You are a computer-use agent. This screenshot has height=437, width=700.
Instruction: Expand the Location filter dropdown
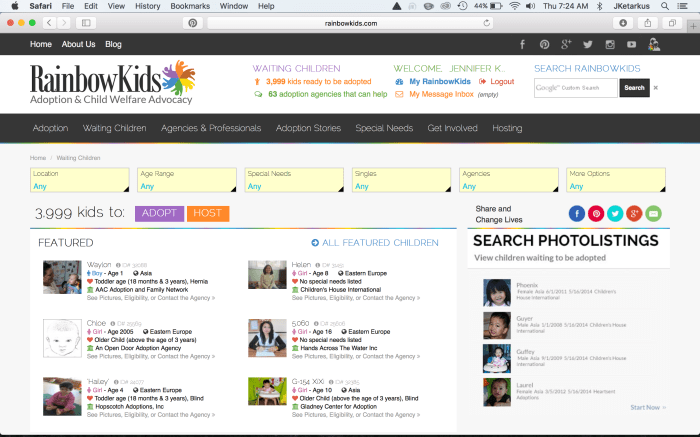(80, 180)
